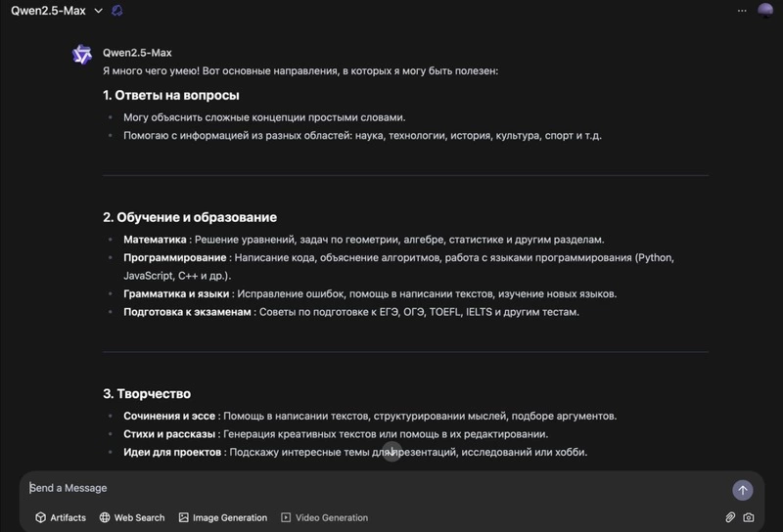Toggle Web Search mode

[131, 517]
